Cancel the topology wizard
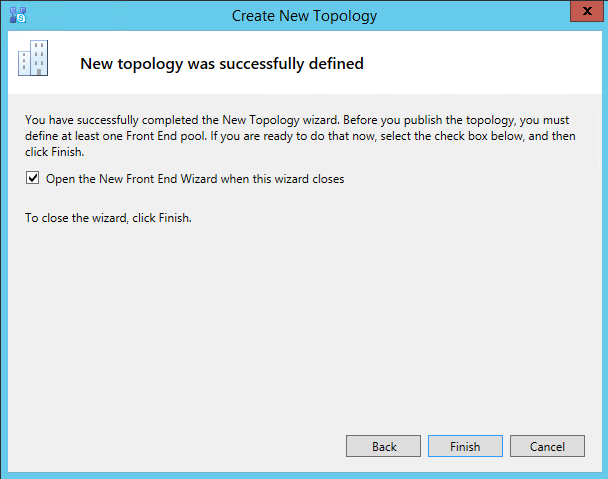This screenshot has height=479, width=608. coord(547,446)
